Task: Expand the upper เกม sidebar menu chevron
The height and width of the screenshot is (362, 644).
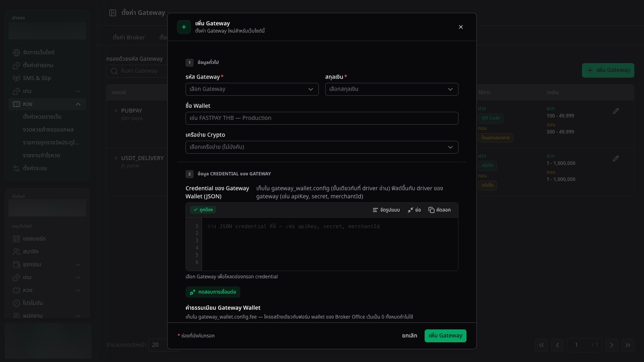Action: (x=78, y=91)
